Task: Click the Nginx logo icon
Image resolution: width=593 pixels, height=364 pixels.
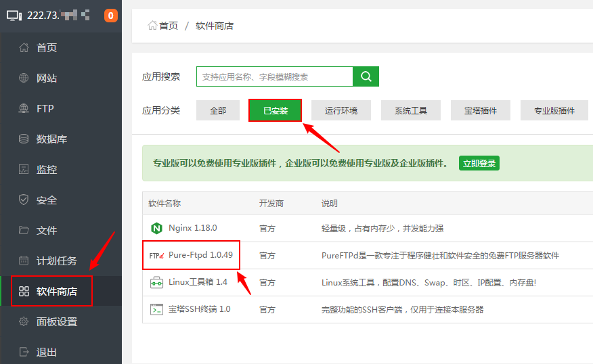Action: point(156,228)
